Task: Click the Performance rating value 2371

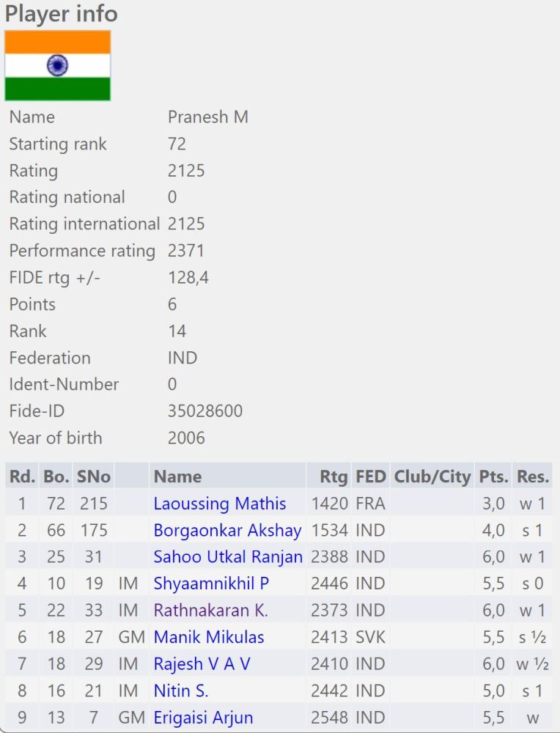Action: [186, 251]
